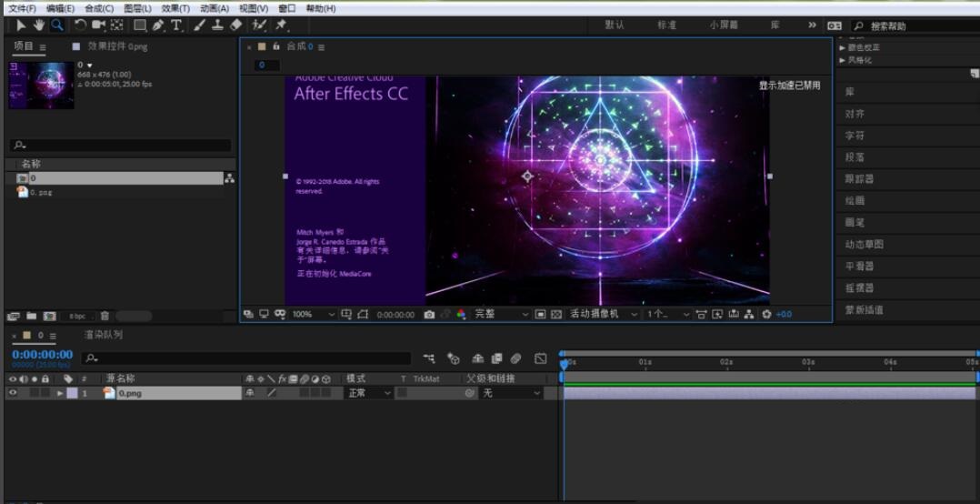Screen dimensions: 980x504
Task: Click the snapshot camera icon in viewer
Action: [429, 314]
